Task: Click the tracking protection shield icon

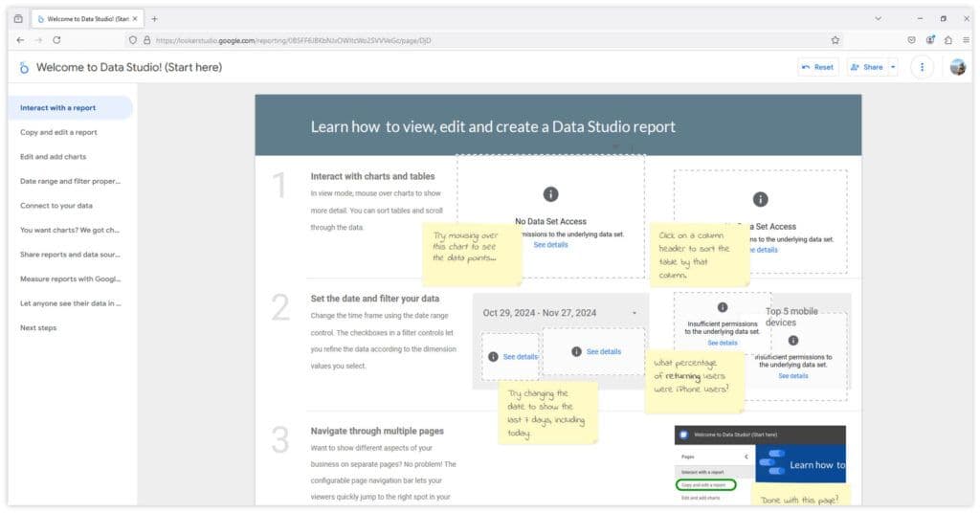Action: [132, 40]
